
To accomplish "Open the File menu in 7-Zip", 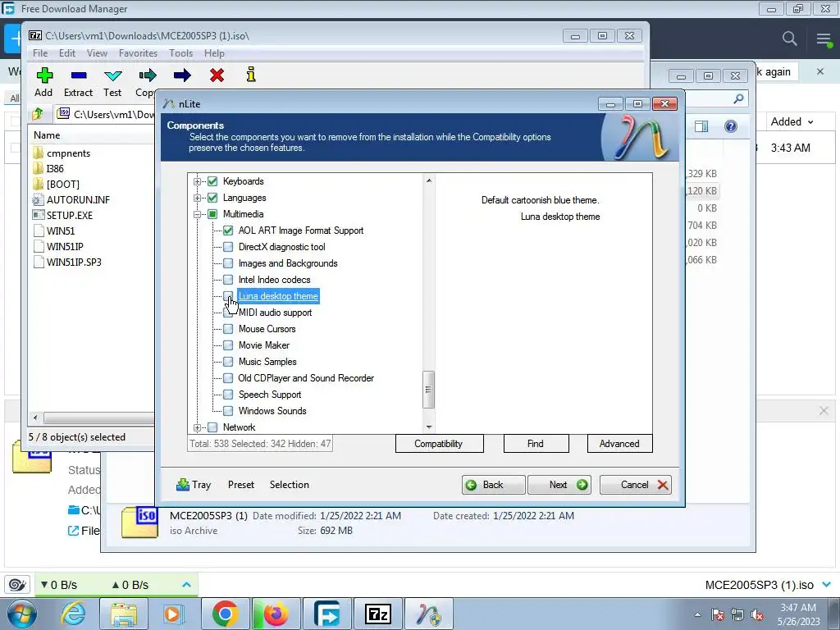I will [40, 53].
